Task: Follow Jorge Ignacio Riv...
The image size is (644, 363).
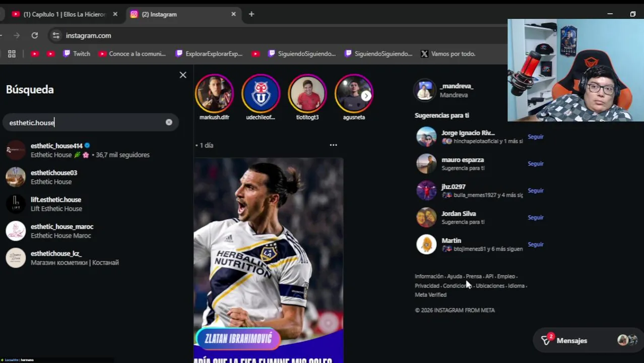Action: tap(535, 137)
